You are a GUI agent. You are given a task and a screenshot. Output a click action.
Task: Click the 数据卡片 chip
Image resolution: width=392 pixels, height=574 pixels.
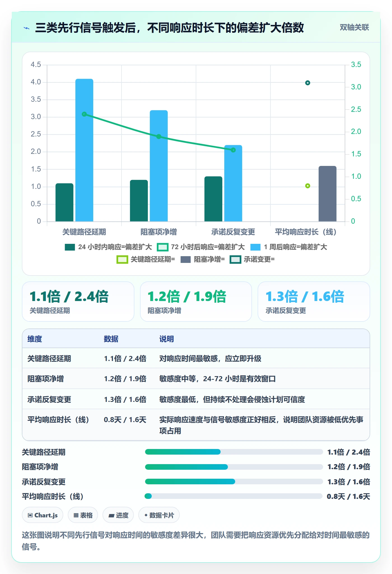(159, 515)
